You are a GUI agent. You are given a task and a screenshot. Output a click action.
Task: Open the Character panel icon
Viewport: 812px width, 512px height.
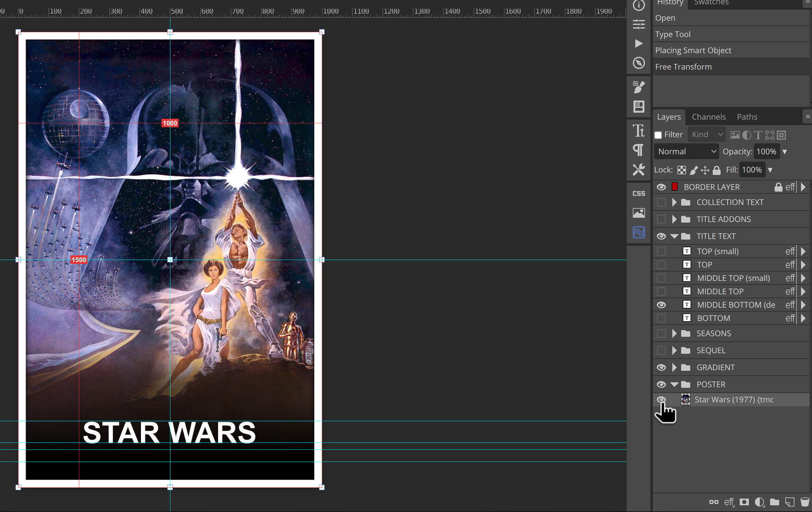click(639, 131)
